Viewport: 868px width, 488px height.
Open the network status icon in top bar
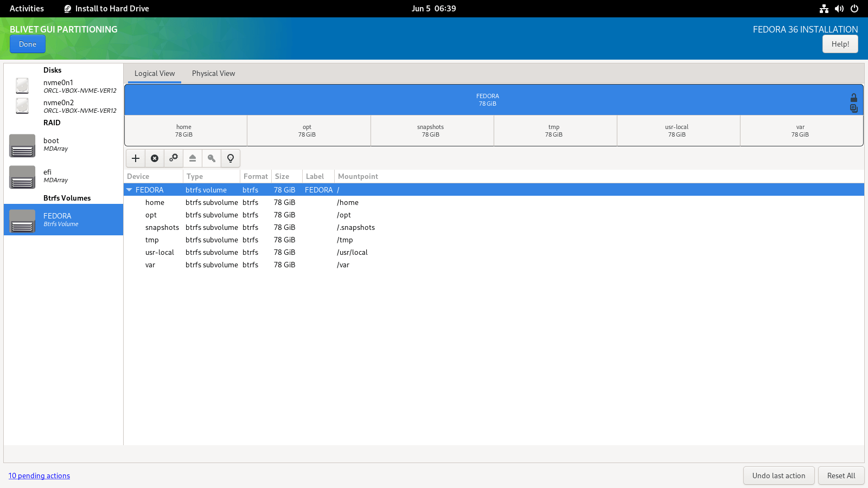coord(824,9)
